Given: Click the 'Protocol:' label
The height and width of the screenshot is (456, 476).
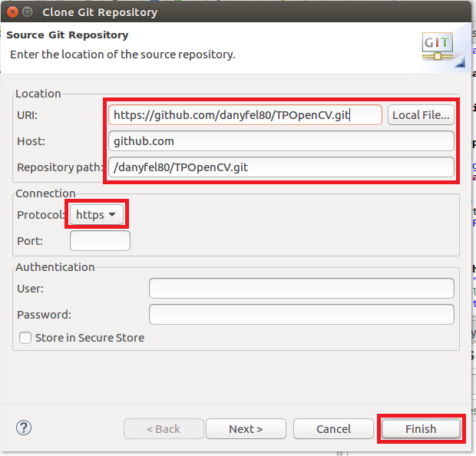Looking at the screenshot, I should (x=41, y=215).
